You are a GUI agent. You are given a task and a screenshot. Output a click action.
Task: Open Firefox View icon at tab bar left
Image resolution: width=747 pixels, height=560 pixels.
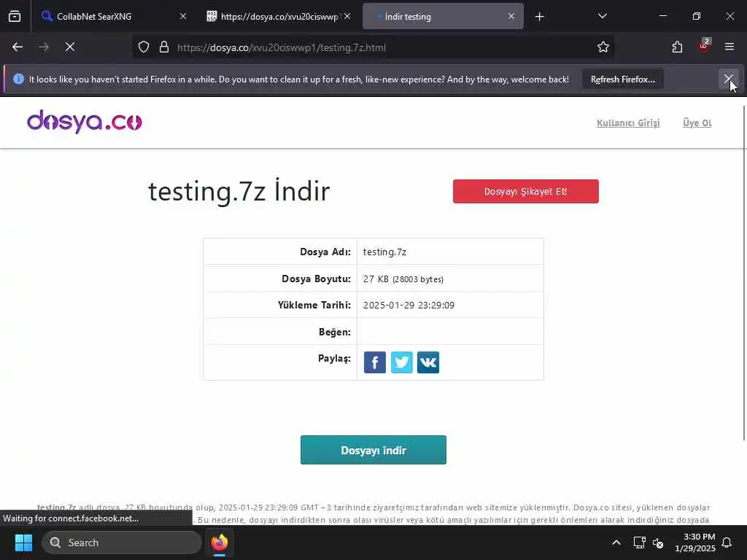coord(15,16)
